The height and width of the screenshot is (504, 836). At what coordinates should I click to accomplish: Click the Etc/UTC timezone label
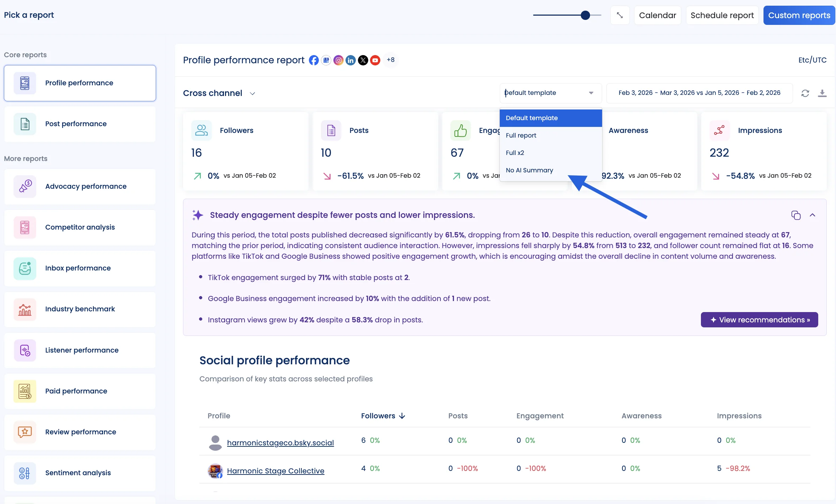(x=813, y=60)
